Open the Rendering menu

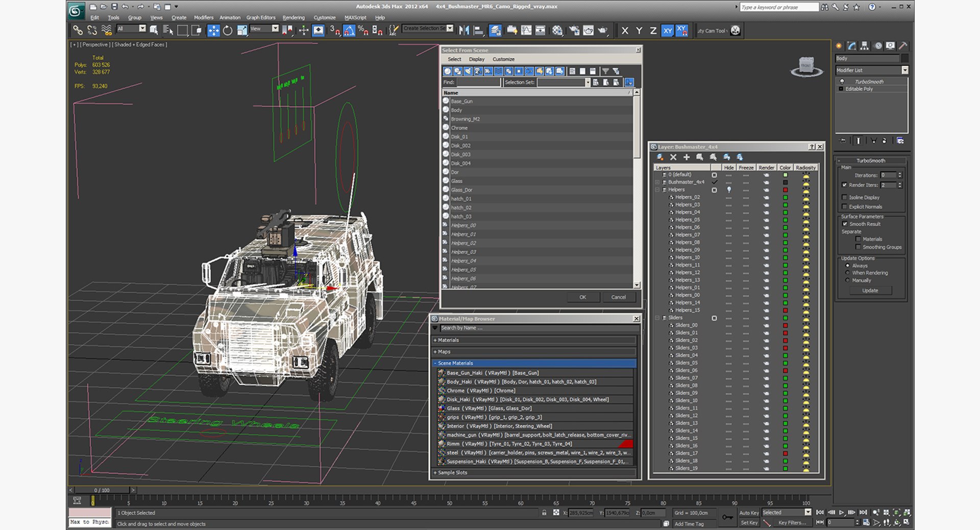tap(293, 17)
